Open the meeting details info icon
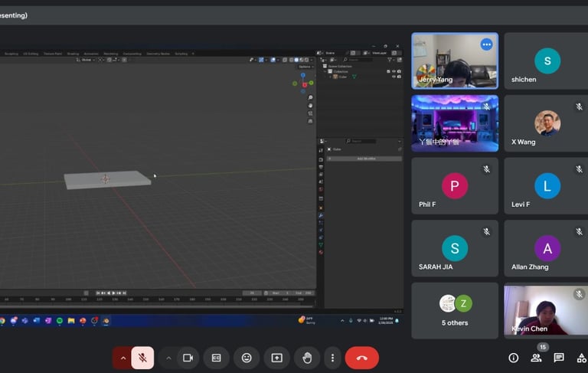Viewport: 588px width, 373px height. (x=514, y=358)
